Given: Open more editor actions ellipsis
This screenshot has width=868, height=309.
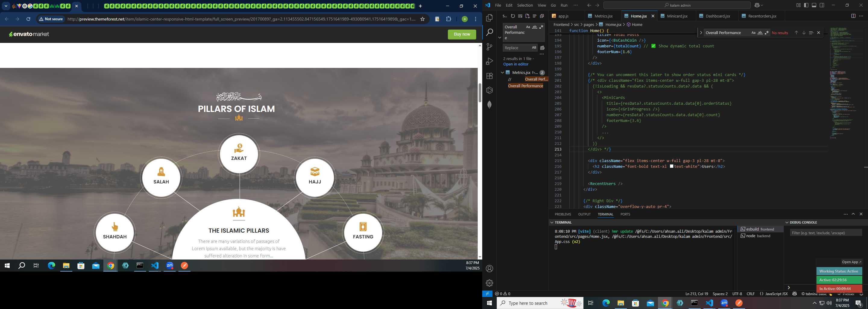Looking at the screenshot, I should coord(861,16).
